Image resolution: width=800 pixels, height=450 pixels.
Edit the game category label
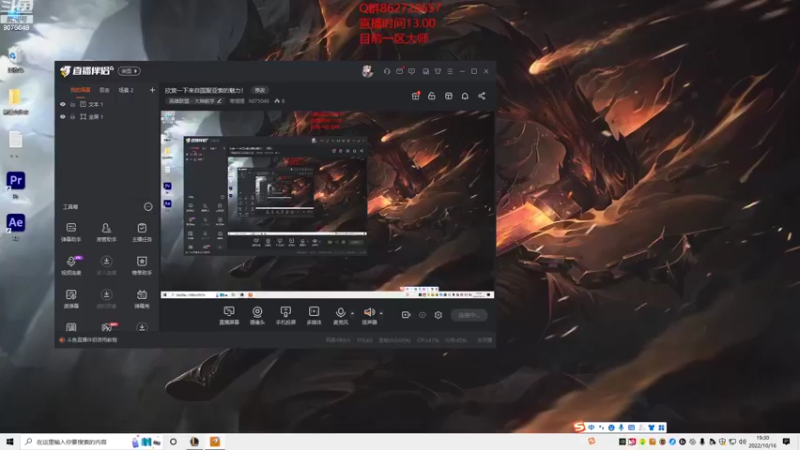pos(195,101)
